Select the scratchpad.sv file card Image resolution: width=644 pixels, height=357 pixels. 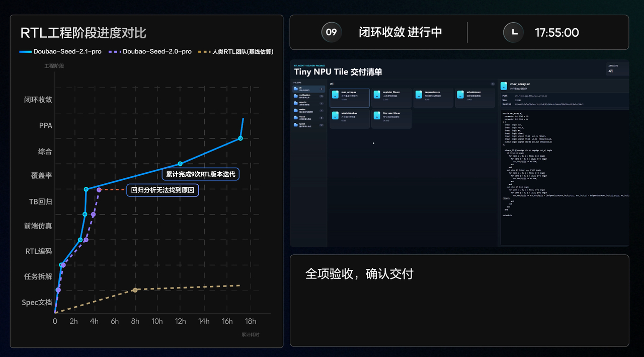pos(350,119)
